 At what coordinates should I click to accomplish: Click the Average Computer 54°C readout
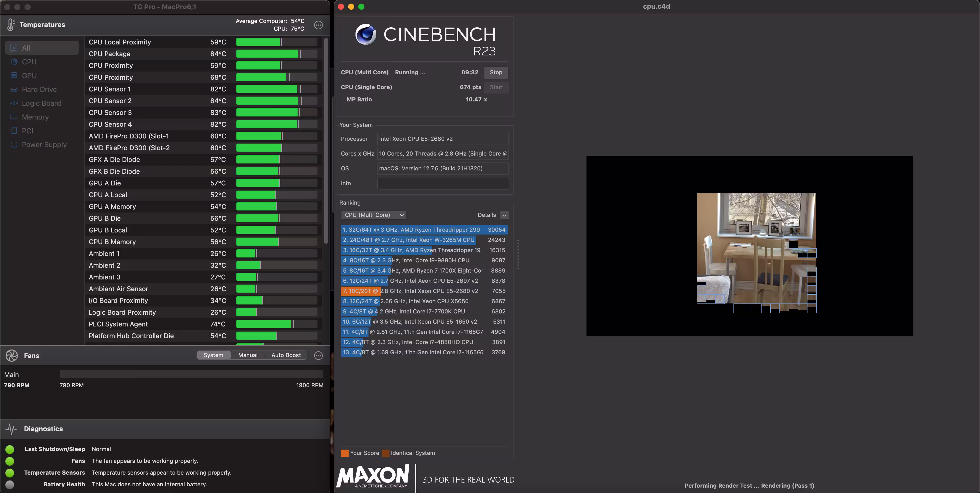(x=270, y=21)
